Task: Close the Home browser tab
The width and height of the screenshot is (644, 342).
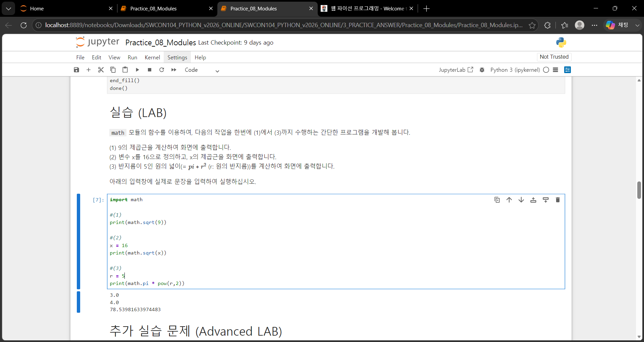Action: tap(111, 9)
